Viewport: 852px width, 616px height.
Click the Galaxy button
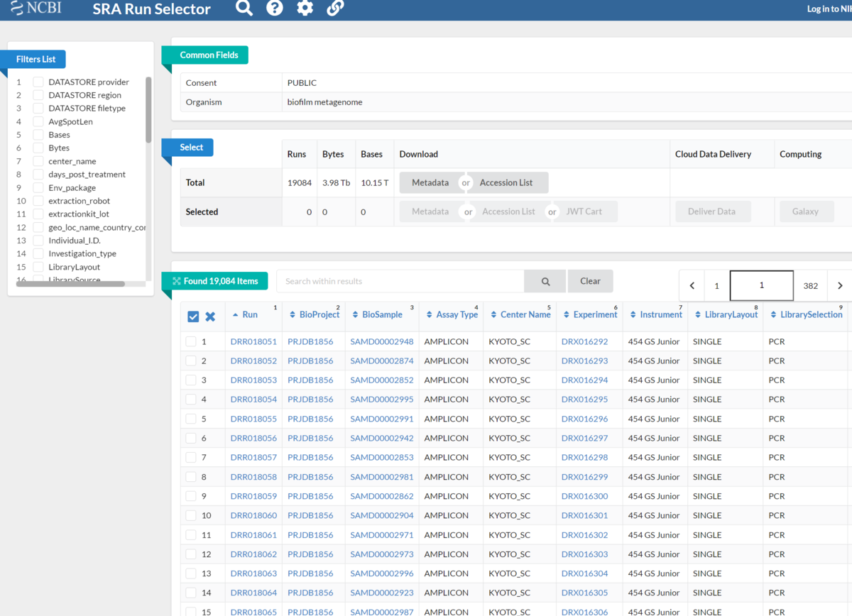[805, 211]
